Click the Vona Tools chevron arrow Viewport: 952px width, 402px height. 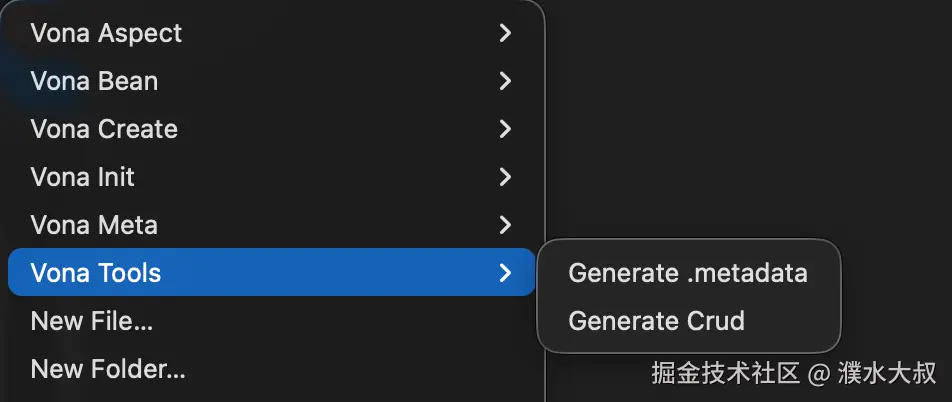pyautogui.click(x=505, y=273)
